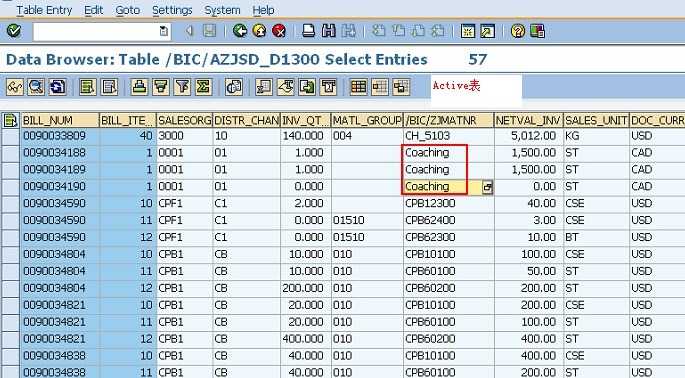Click the green Back arrow icon
The height and width of the screenshot is (378, 685).
pyautogui.click(x=240, y=31)
